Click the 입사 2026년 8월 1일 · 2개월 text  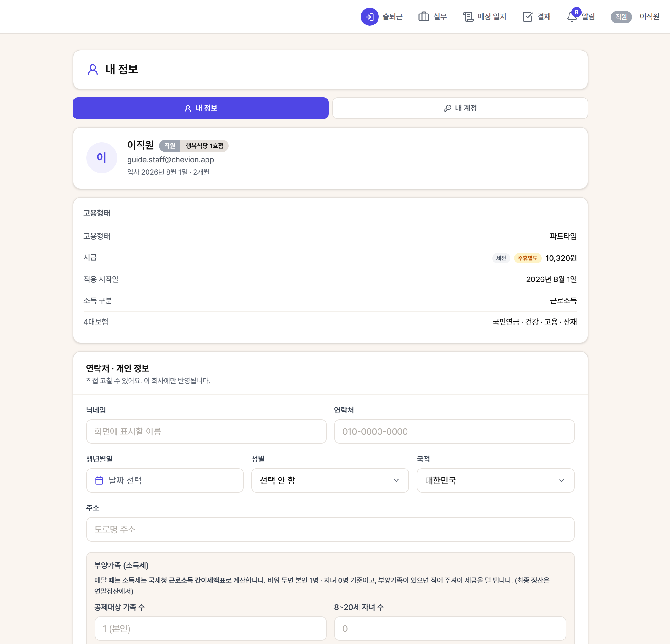click(x=168, y=172)
